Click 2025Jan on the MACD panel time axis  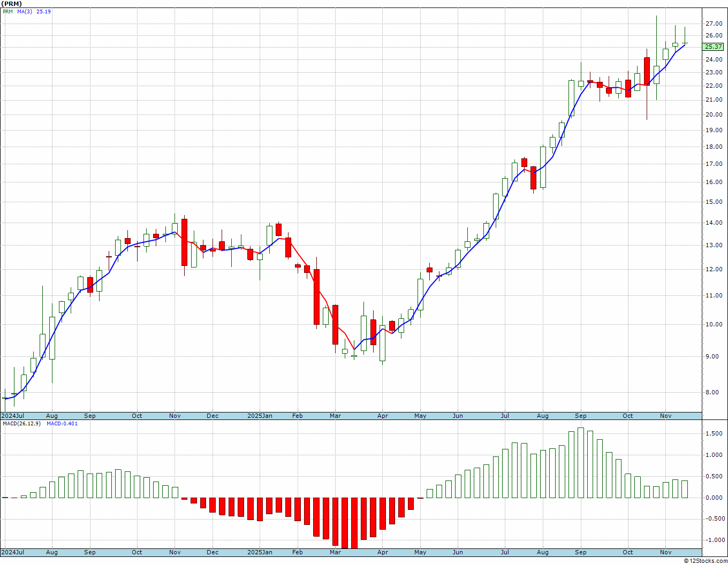259,552
